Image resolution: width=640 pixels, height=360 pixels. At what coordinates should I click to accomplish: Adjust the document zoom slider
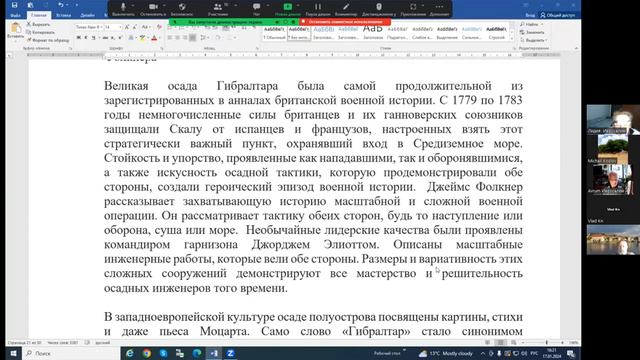[x=546, y=343]
